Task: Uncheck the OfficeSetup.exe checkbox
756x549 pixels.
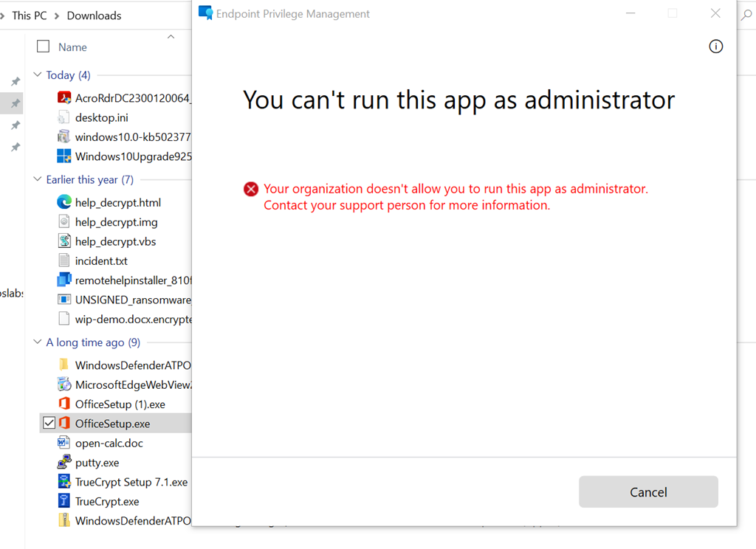Action: click(x=49, y=423)
